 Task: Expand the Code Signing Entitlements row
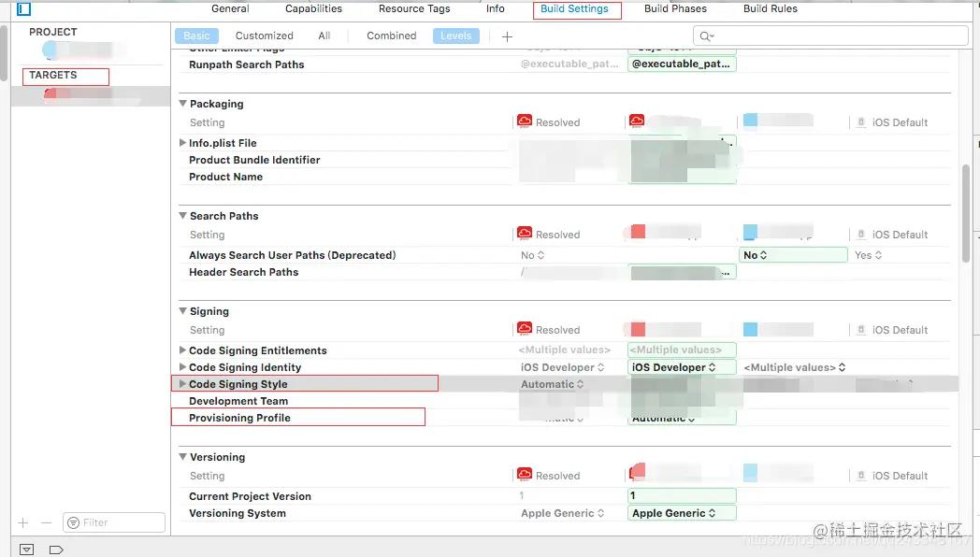182,350
